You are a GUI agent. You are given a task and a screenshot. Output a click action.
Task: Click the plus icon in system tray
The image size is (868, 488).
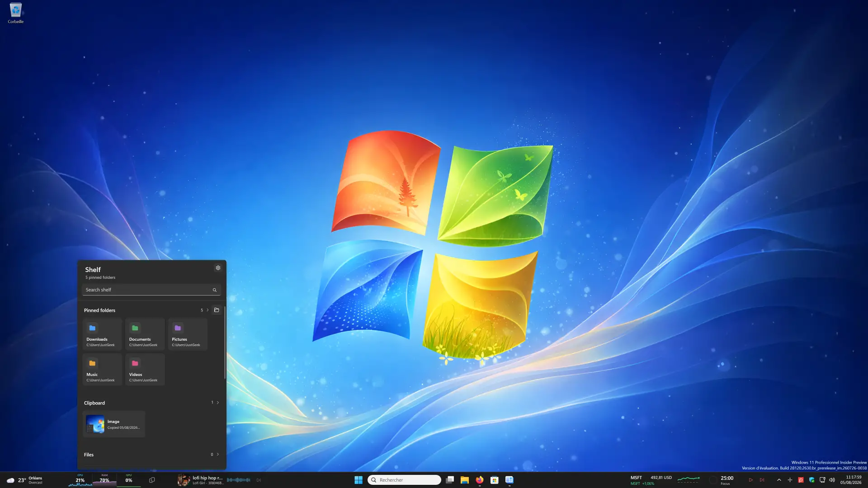[x=790, y=480]
